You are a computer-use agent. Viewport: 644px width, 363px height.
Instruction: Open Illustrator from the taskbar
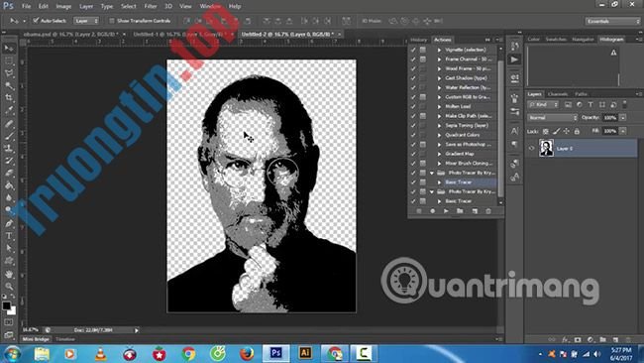[x=305, y=353]
